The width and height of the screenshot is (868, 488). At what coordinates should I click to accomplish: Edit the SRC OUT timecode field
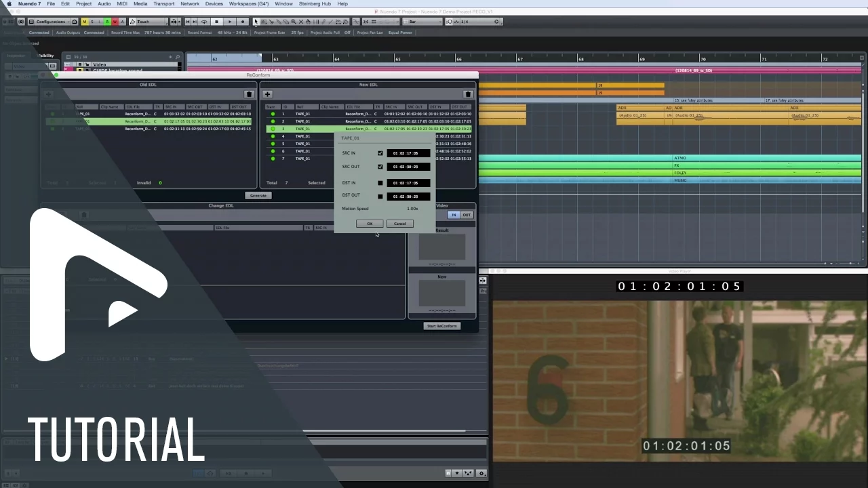(408, 167)
